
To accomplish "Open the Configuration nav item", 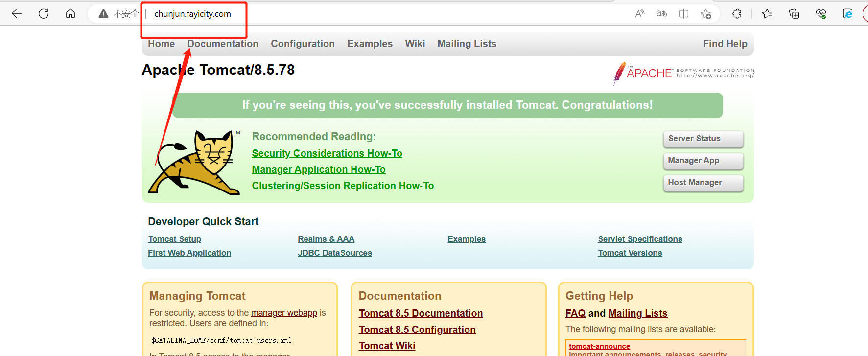I will point(303,44).
